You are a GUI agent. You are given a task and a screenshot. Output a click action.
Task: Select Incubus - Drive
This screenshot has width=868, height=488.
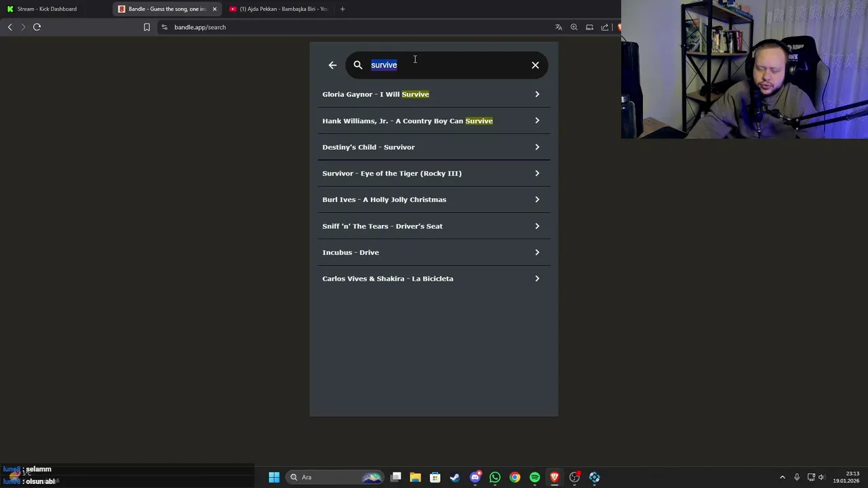pos(434,252)
